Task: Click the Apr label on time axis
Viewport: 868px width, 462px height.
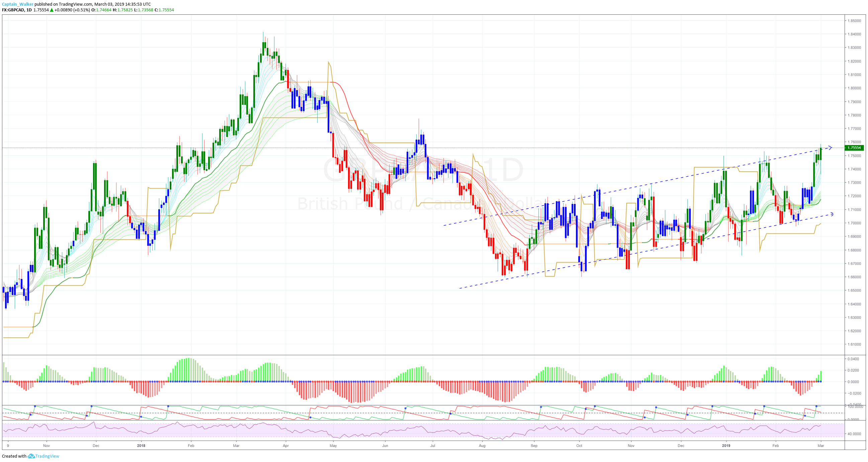Action: pyautogui.click(x=286, y=446)
